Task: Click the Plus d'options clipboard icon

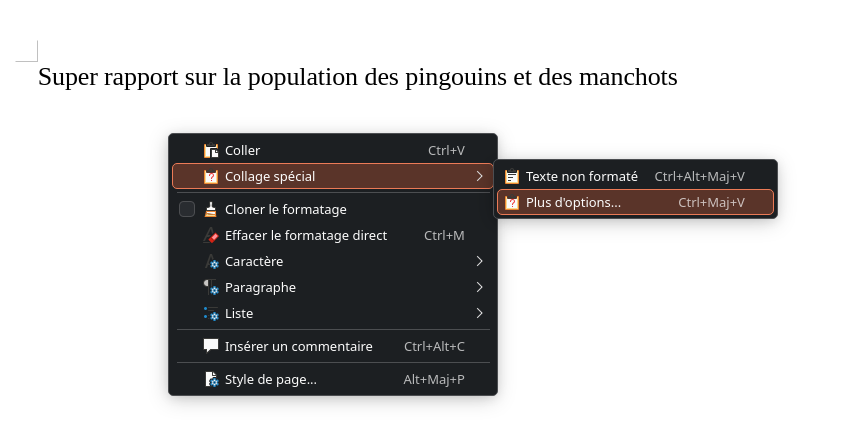Action: pyautogui.click(x=512, y=203)
